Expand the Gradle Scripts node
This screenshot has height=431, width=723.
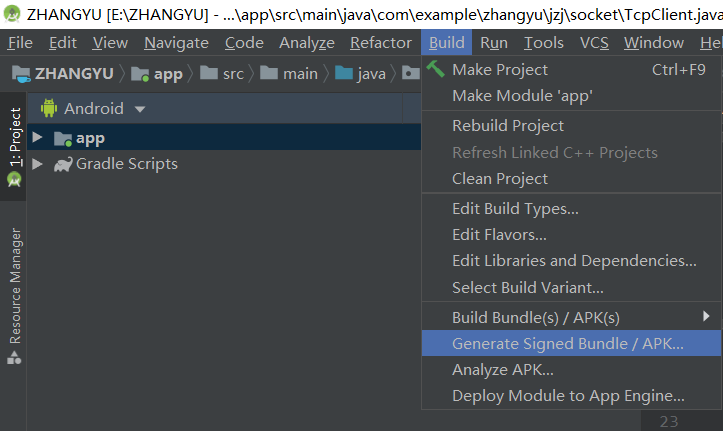click(x=37, y=164)
